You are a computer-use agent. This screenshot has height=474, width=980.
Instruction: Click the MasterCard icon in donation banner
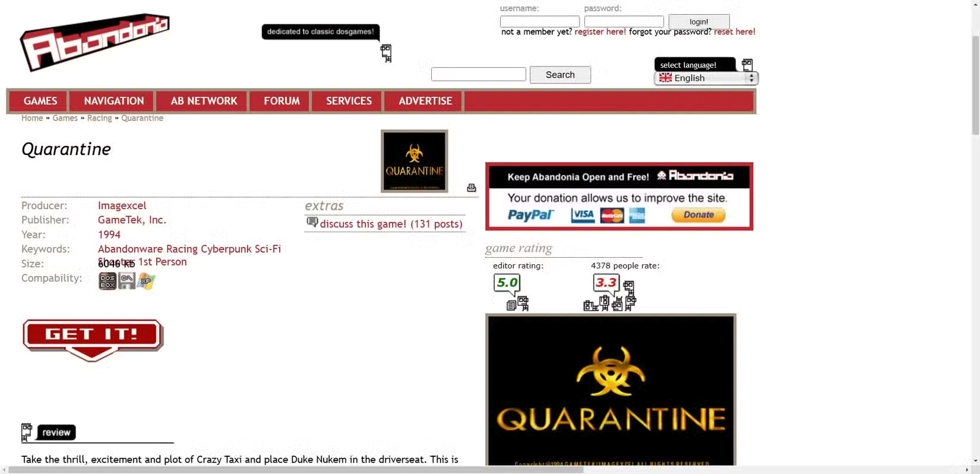612,215
